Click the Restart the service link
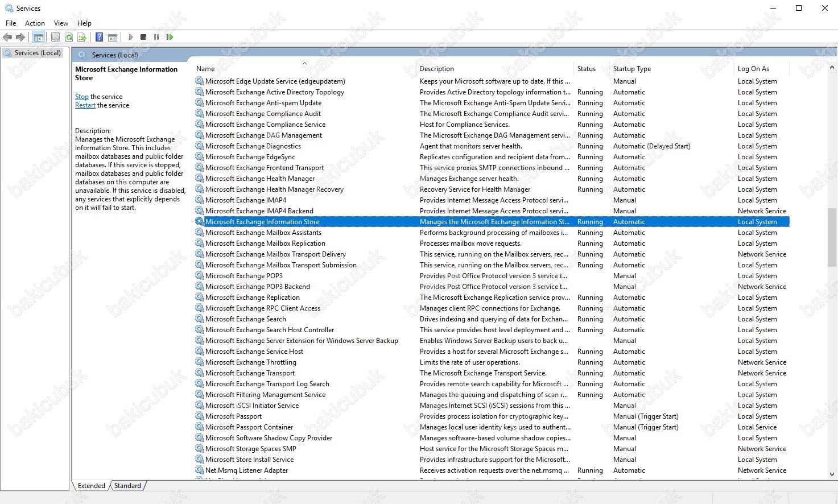This screenshot has height=504, width=838. [x=85, y=105]
